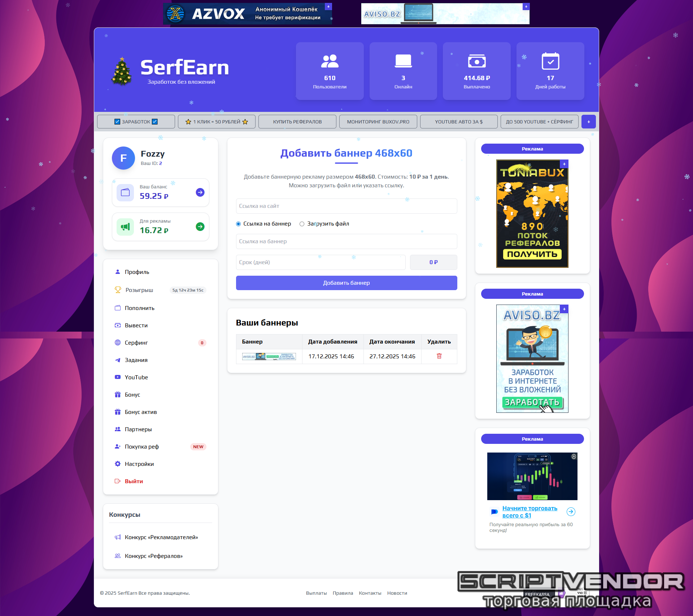This screenshot has height=616, width=693.
Task: Open МОНИТОРИНГ BUXOV.PRO nav item
Action: tap(378, 122)
